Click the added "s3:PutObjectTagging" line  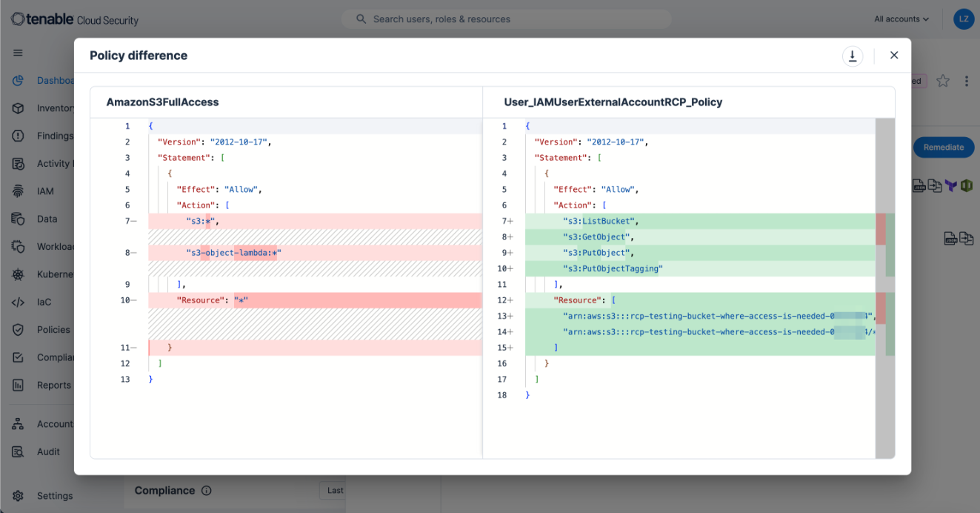click(700, 268)
